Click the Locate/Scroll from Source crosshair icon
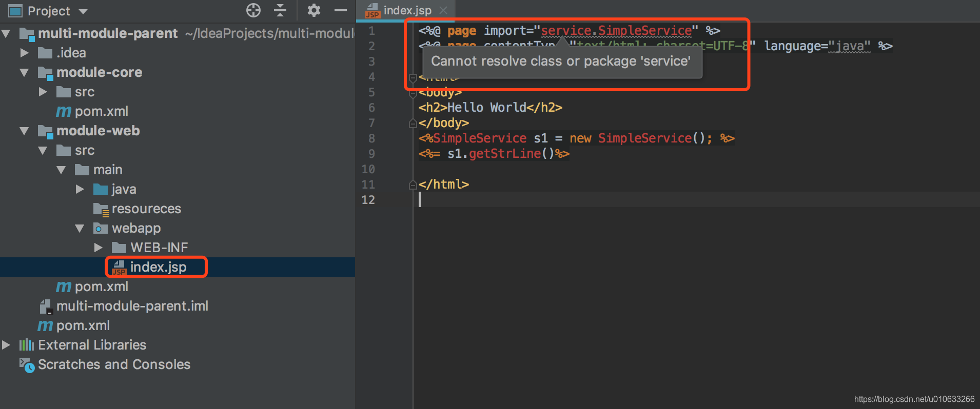This screenshot has height=409, width=980. point(253,10)
